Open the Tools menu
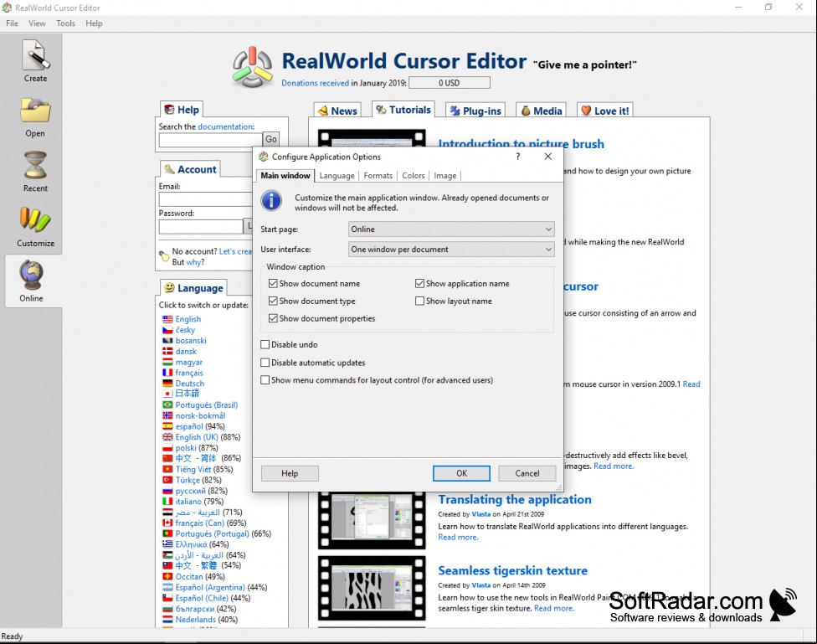This screenshot has width=817, height=644. coord(65,23)
